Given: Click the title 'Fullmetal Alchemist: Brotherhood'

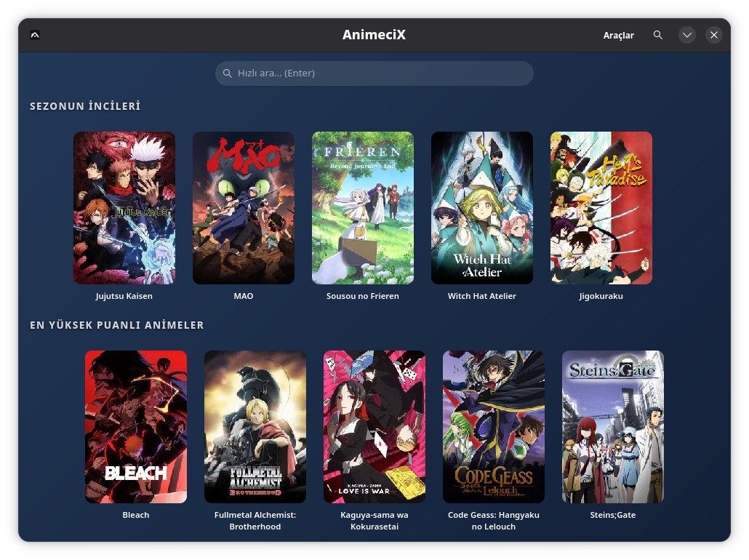Looking at the screenshot, I should pos(255,521).
